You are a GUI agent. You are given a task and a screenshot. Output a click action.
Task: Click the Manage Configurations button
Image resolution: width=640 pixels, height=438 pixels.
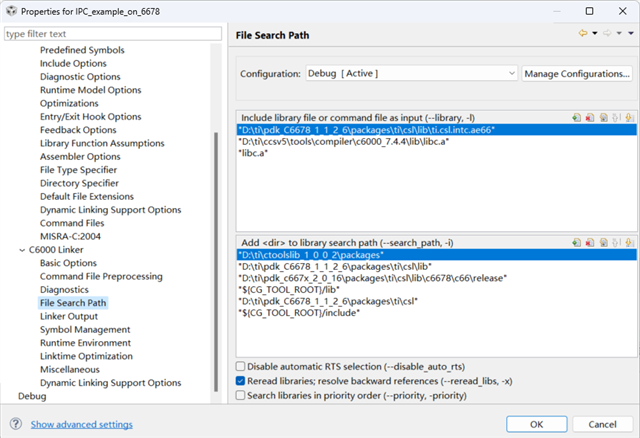tap(577, 73)
